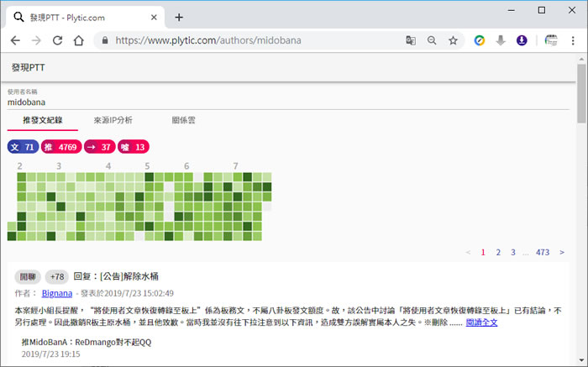Click the address bar URL

point(208,40)
